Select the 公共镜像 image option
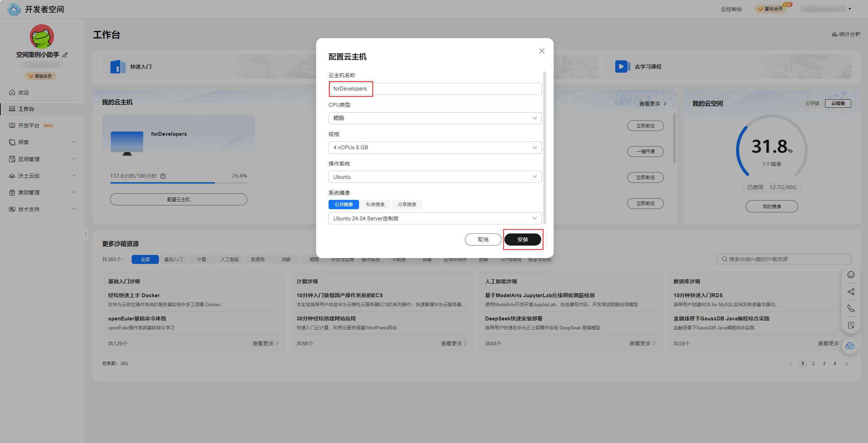 tap(343, 204)
